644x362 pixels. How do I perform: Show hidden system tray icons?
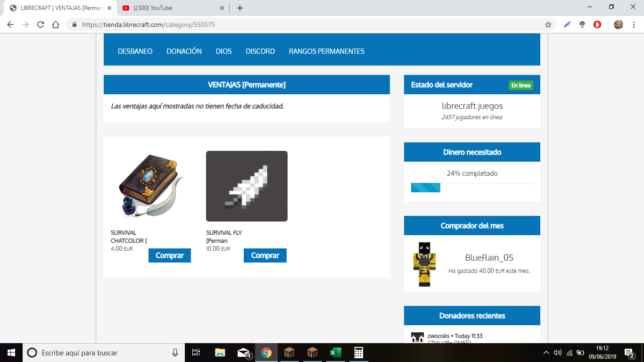(x=546, y=353)
